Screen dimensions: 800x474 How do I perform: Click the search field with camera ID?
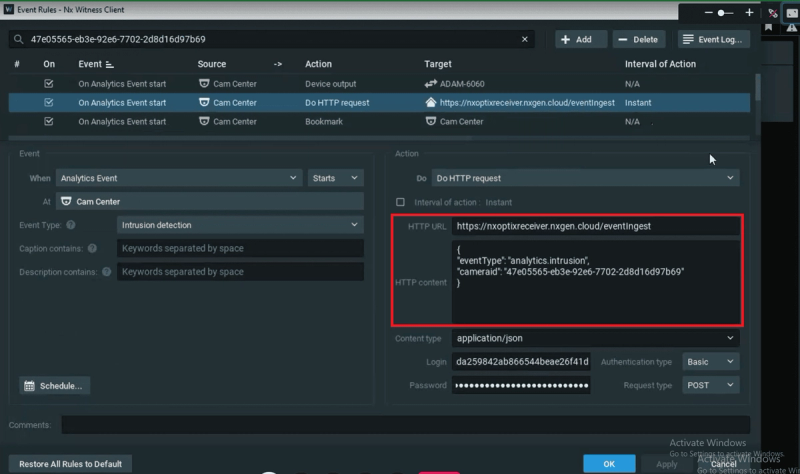[270, 39]
